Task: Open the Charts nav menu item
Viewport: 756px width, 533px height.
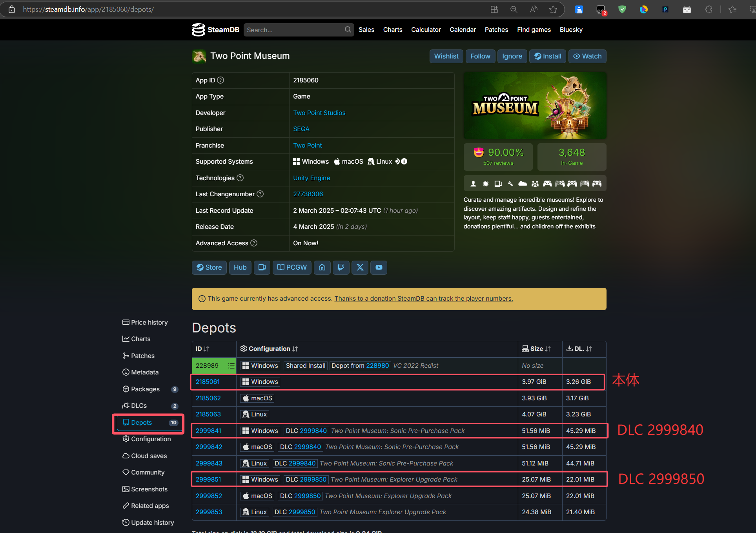Action: pos(392,30)
